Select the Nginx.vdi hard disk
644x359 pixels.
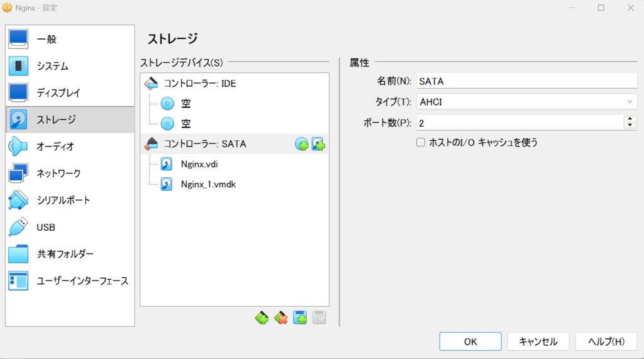[199, 164]
